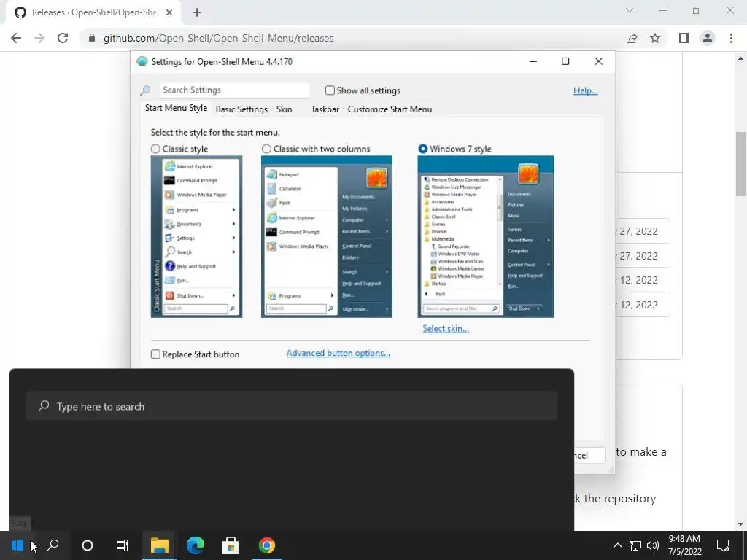Click the Type here to search box

tap(292, 406)
